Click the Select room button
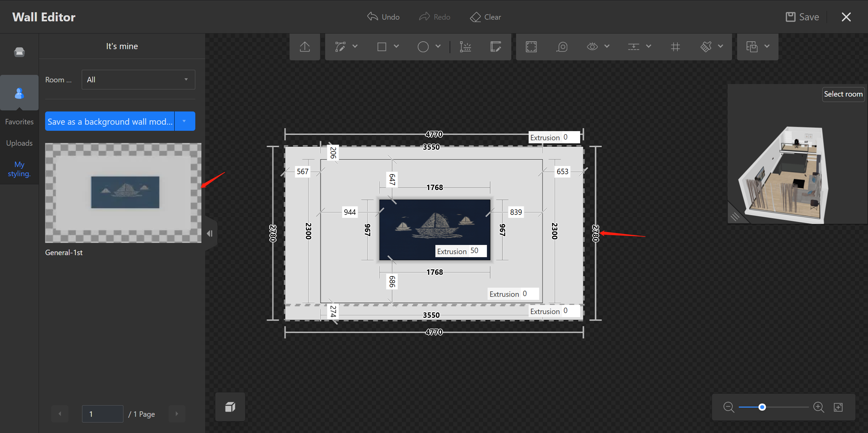Screen dimensions: 868x433 [x=843, y=94]
